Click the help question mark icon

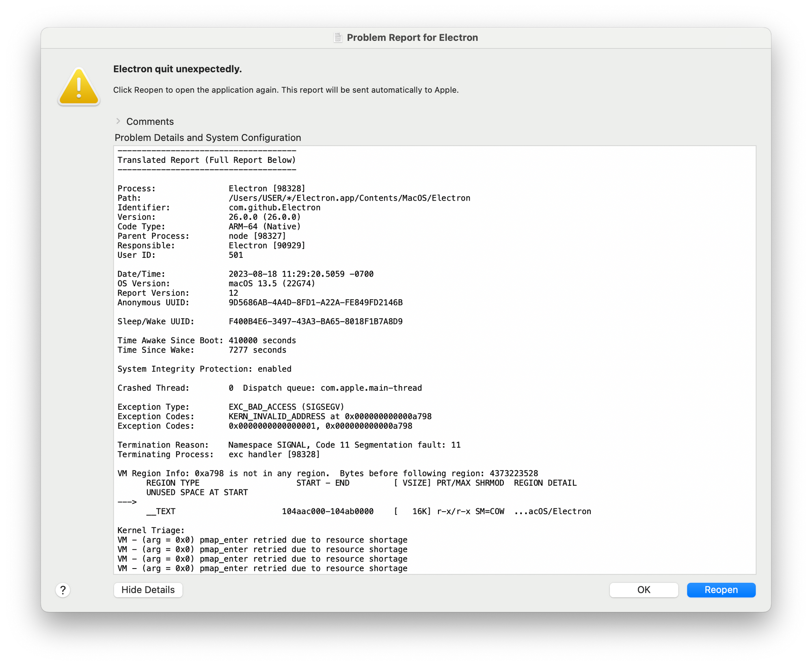click(63, 590)
